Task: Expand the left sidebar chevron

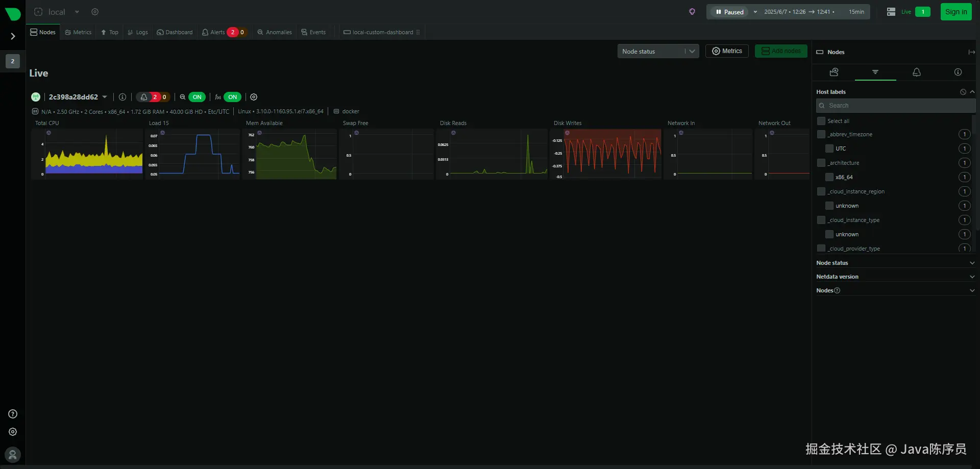Action: click(13, 36)
